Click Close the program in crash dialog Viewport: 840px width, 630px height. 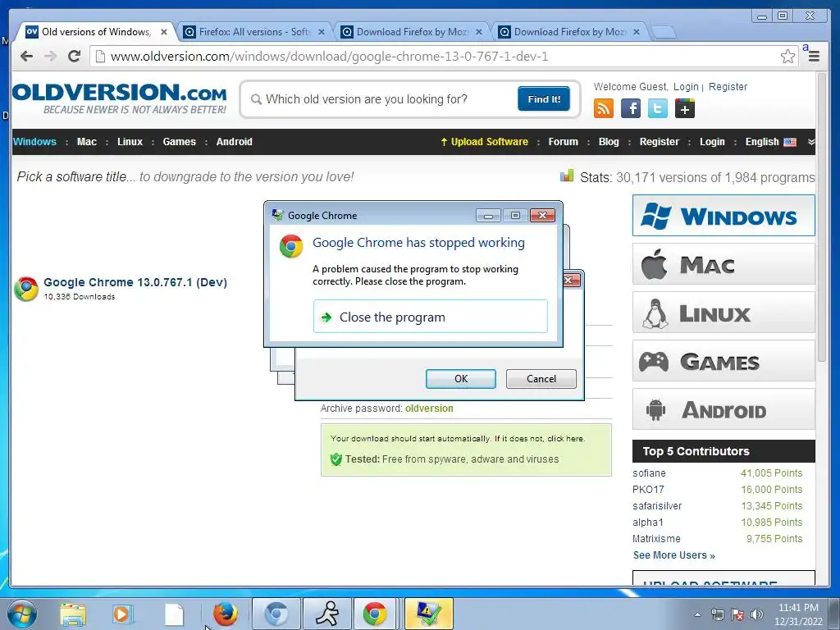coord(430,317)
